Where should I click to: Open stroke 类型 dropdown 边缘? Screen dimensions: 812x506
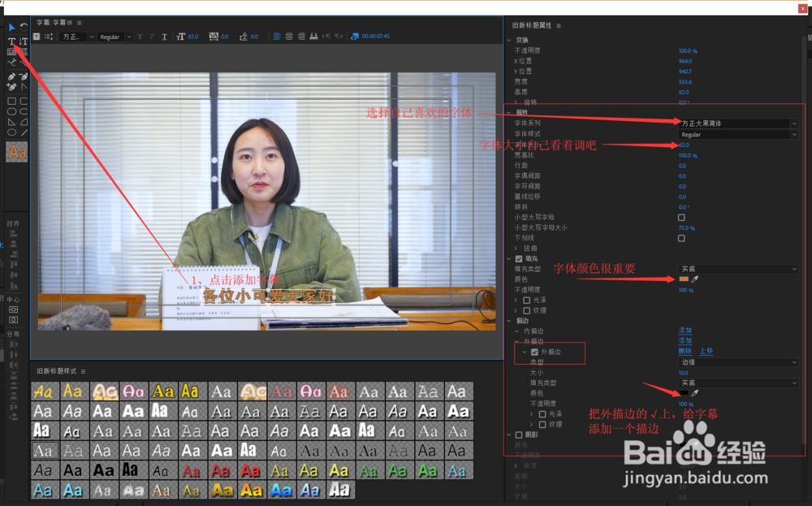pyautogui.click(x=738, y=362)
